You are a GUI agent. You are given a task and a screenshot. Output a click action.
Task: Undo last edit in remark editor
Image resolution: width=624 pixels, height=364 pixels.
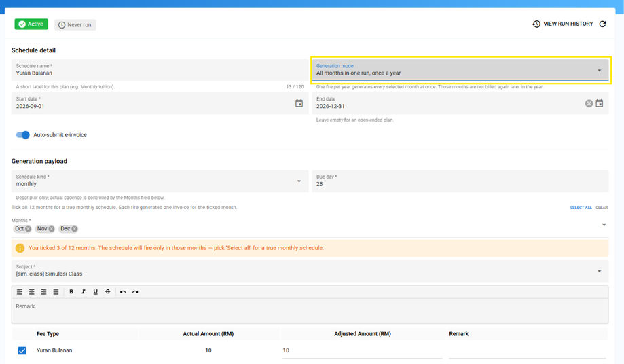(x=123, y=291)
